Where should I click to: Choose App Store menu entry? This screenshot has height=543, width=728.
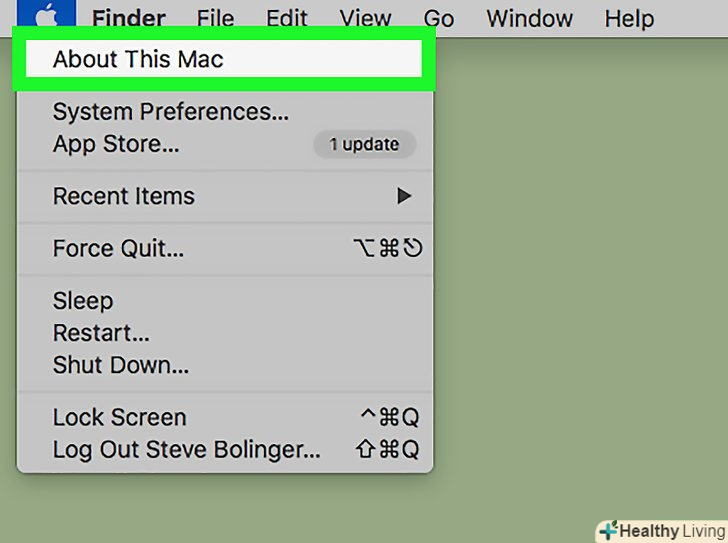[116, 144]
